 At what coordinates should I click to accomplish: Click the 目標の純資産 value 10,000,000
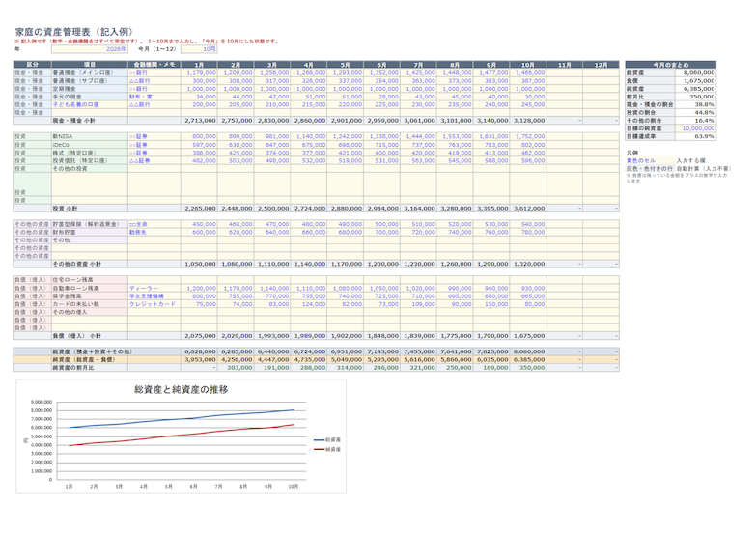point(696,128)
